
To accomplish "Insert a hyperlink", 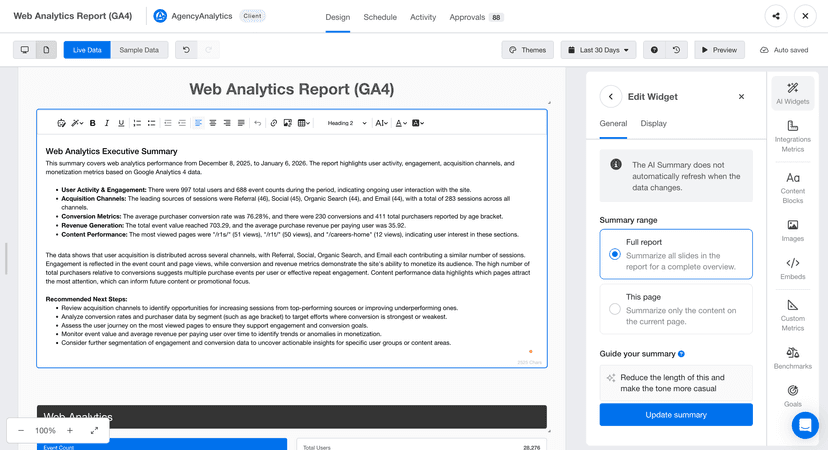I will 274,123.
